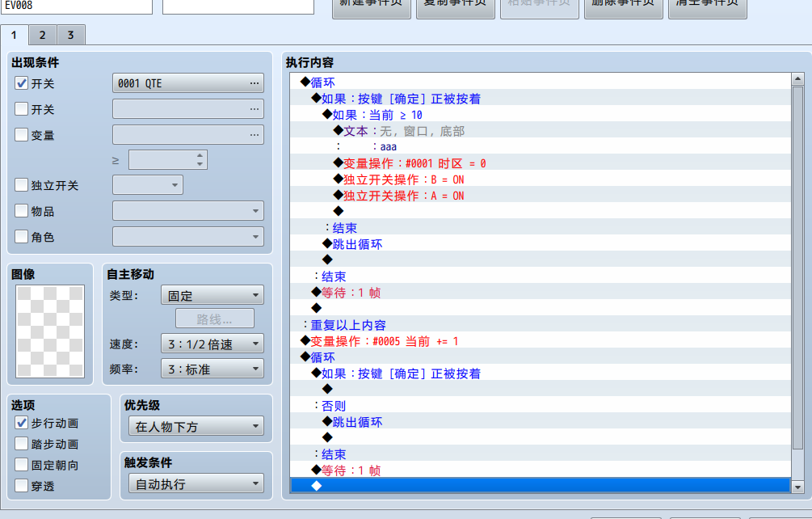Open the 物品 condition dropdown
This screenshot has width=812, height=519.
pyautogui.click(x=188, y=211)
